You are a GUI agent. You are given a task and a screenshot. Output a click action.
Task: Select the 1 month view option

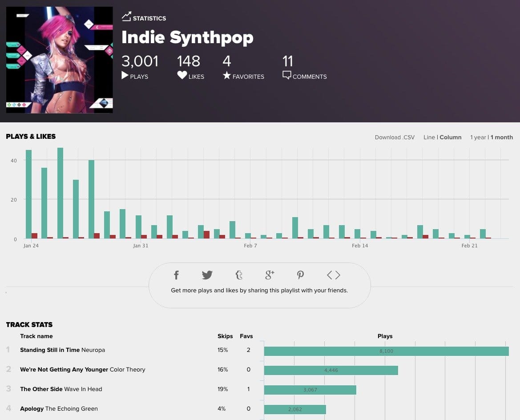point(502,137)
